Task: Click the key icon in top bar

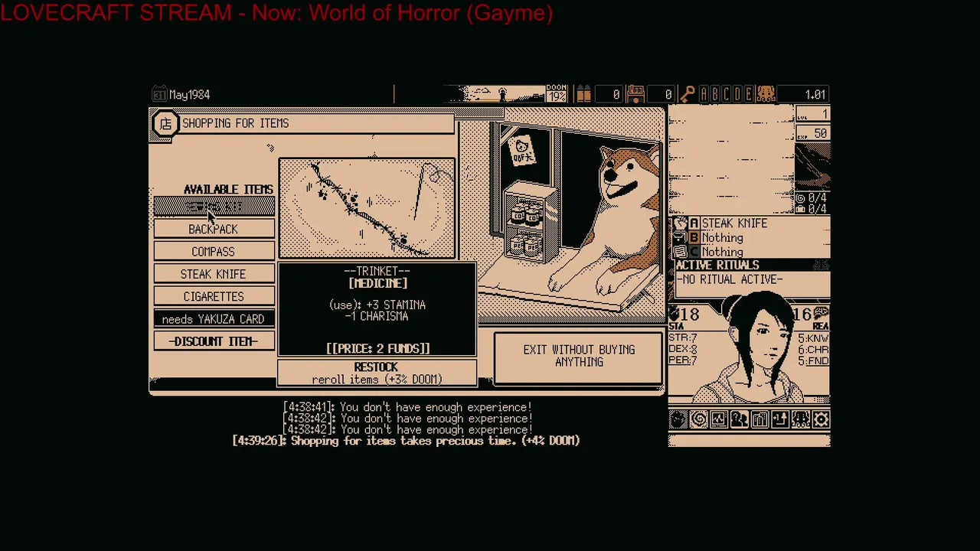Action: [x=688, y=94]
